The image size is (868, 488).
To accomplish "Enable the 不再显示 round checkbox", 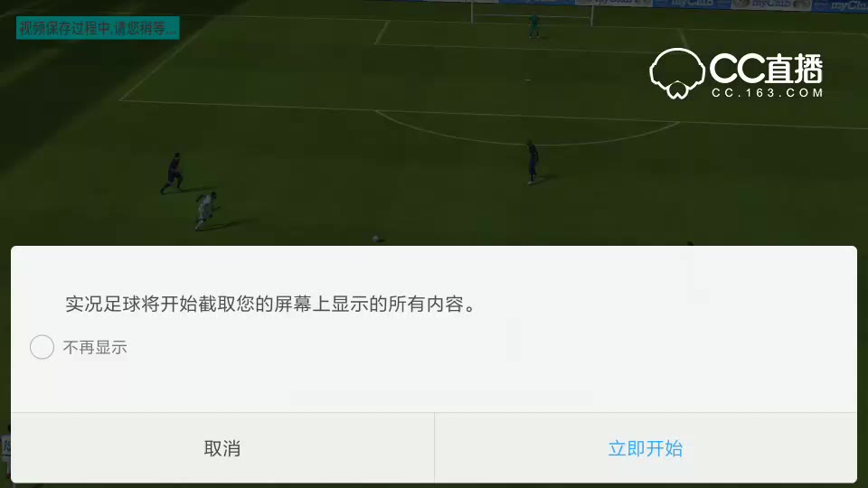I will pos(42,347).
